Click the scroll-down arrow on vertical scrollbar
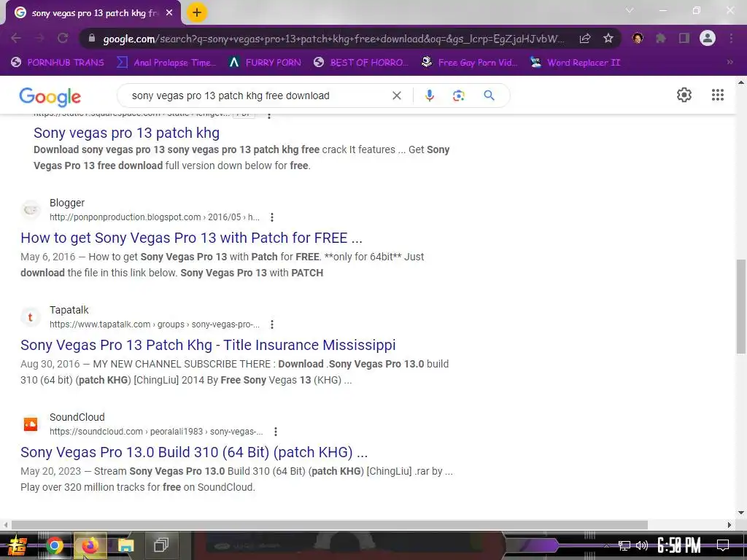The image size is (747, 560). (741, 513)
